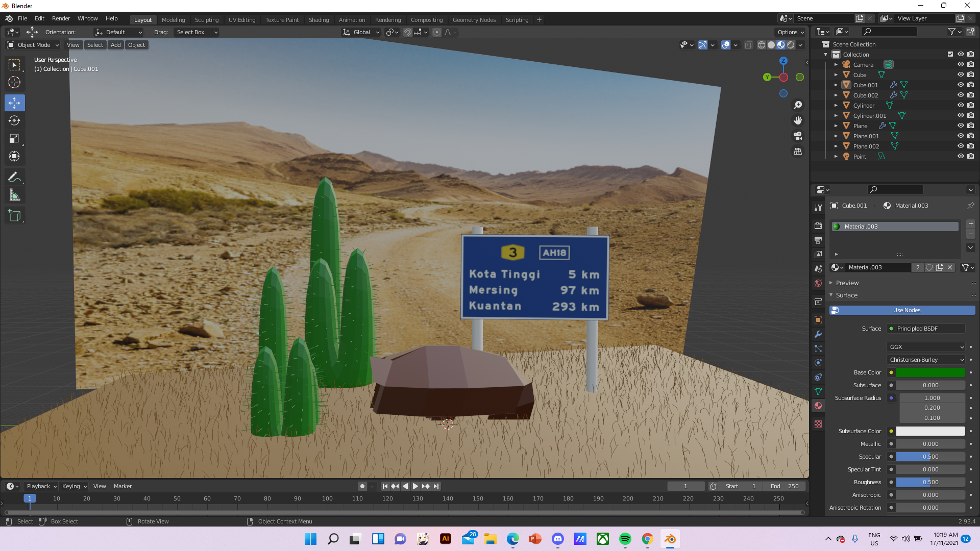Click the green Base Color swatch
Image resolution: width=980 pixels, height=551 pixels.
[x=930, y=372]
